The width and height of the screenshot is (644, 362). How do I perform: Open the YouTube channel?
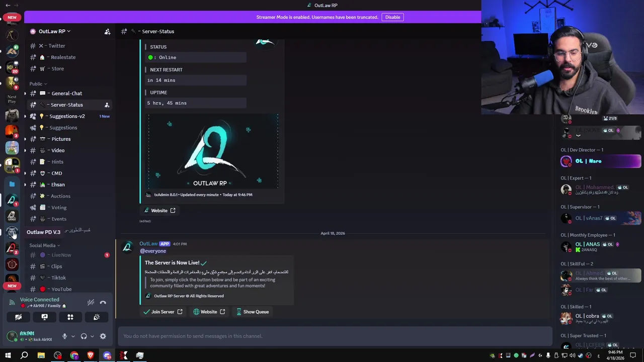[69, 289]
